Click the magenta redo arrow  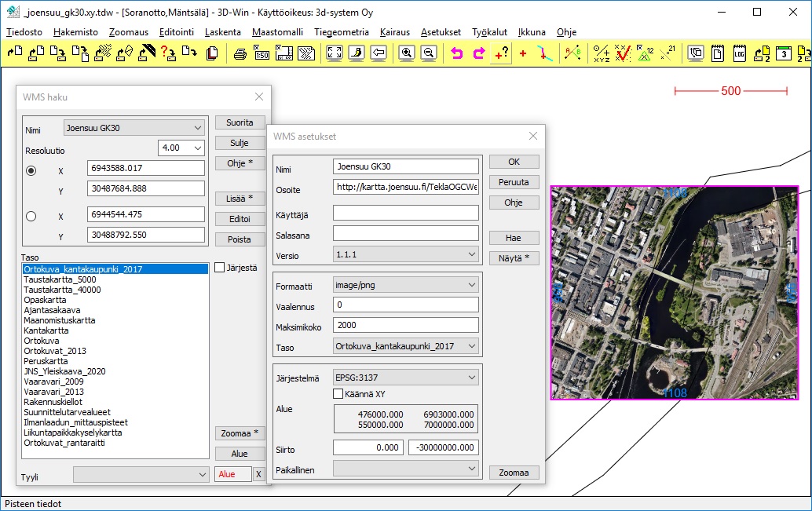479,53
